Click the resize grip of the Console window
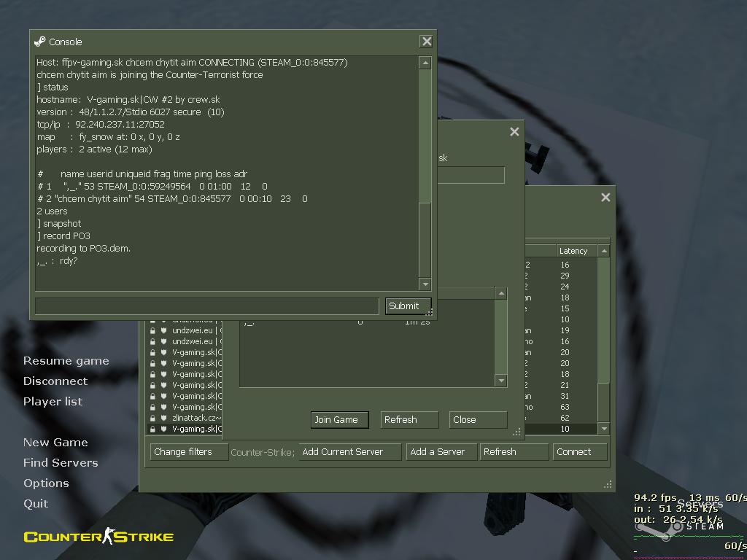Screen dimensions: 747x560 click(429, 312)
